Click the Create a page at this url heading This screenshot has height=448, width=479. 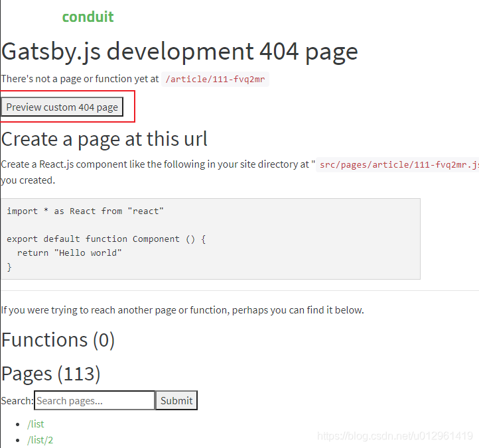[x=104, y=139]
